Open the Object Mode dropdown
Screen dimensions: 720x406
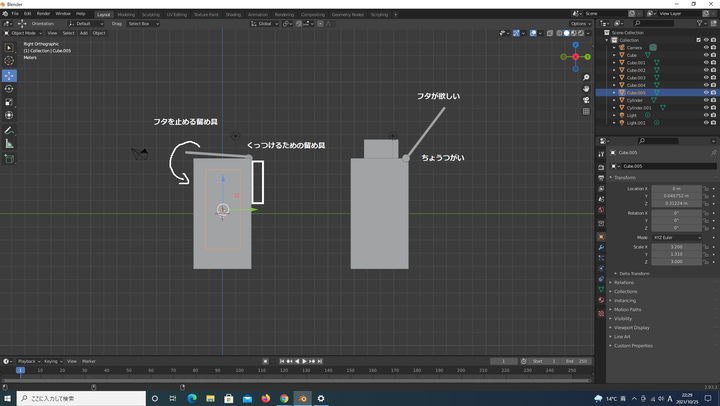[24, 33]
